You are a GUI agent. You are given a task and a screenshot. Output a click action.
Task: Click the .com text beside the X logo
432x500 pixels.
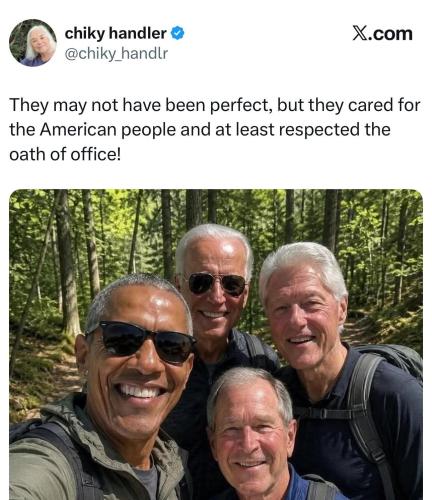[390, 34]
